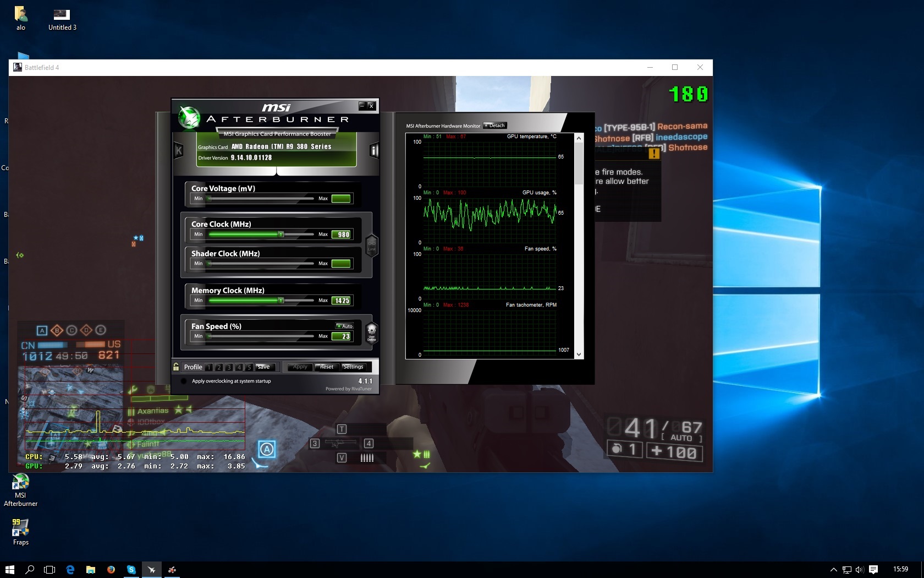Select Afterburner profile slot 3

pyautogui.click(x=229, y=367)
